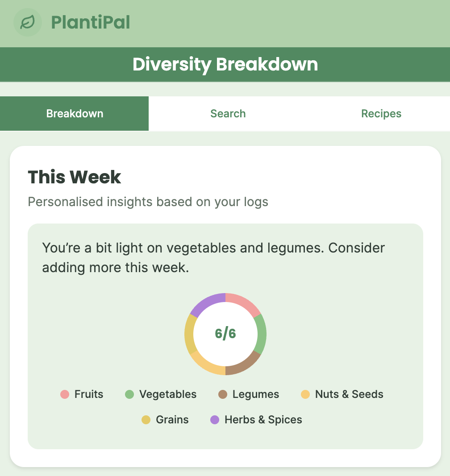Click the pink Fruits legend dot
The width and height of the screenshot is (450, 476).
[65, 394]
